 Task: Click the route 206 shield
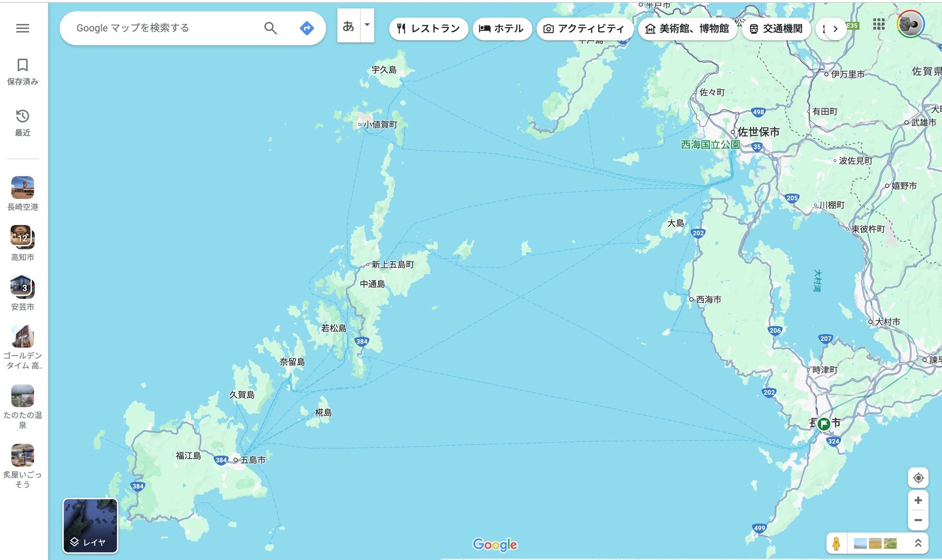pos(775,330)
